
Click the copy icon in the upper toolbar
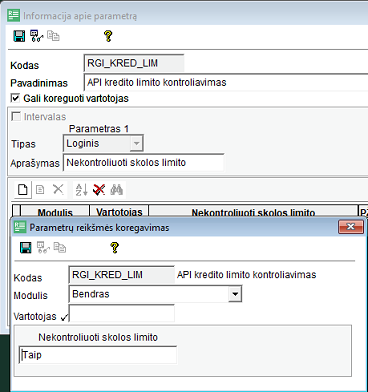coord(53,36)
